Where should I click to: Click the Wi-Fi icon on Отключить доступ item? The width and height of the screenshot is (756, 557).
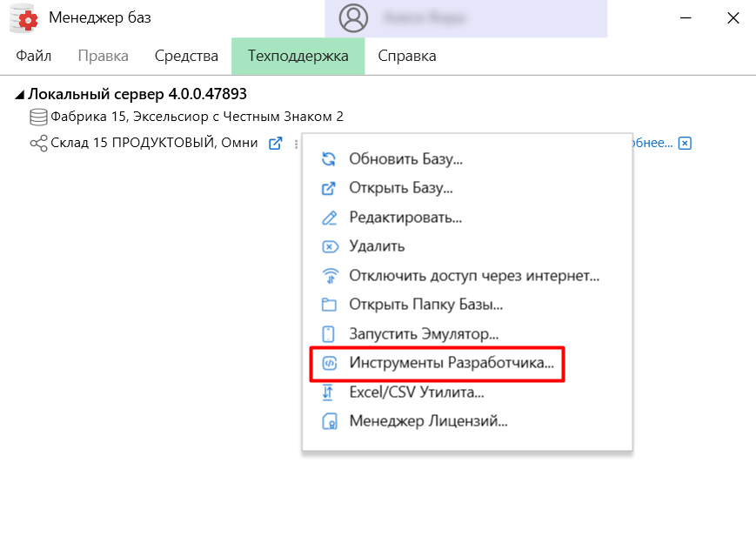(329, 275)
